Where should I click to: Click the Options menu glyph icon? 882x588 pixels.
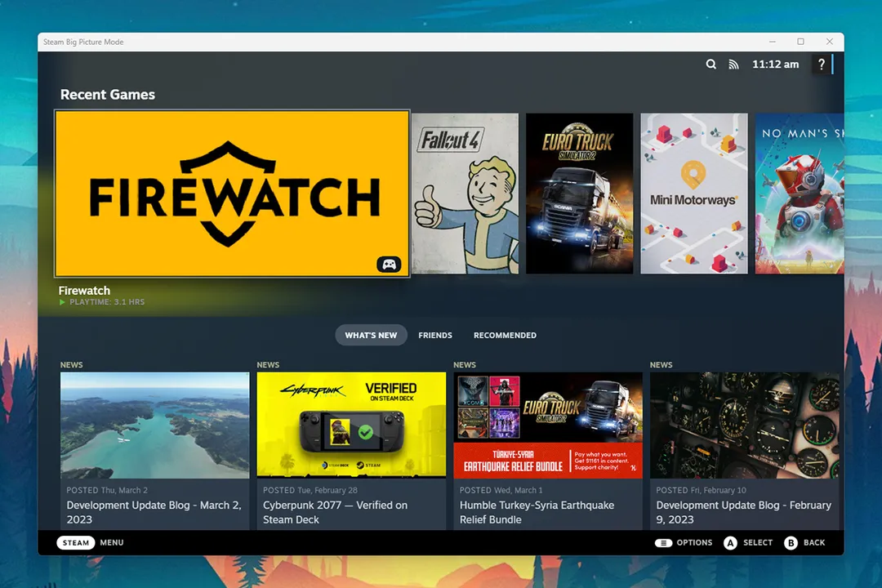tap(663, 543)
